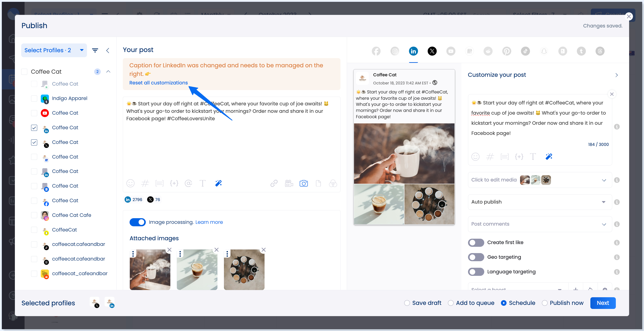Click the emoji icon in Customize your post

[x=475, y=157]
